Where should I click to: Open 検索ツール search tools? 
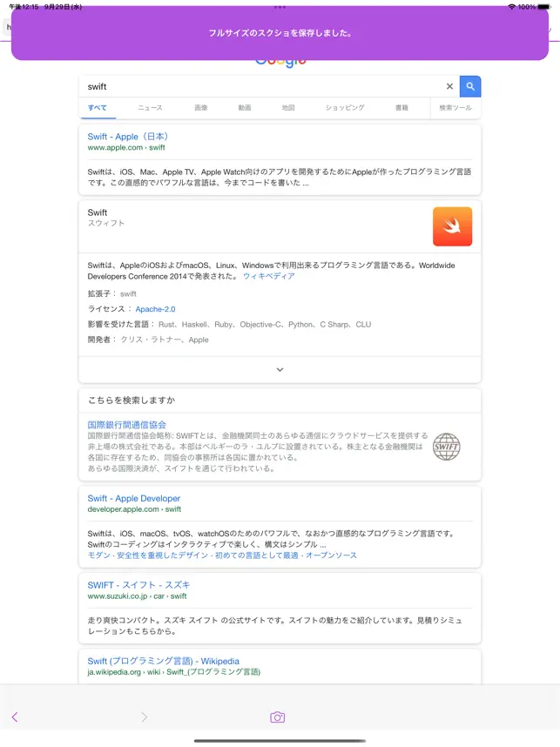455,108
